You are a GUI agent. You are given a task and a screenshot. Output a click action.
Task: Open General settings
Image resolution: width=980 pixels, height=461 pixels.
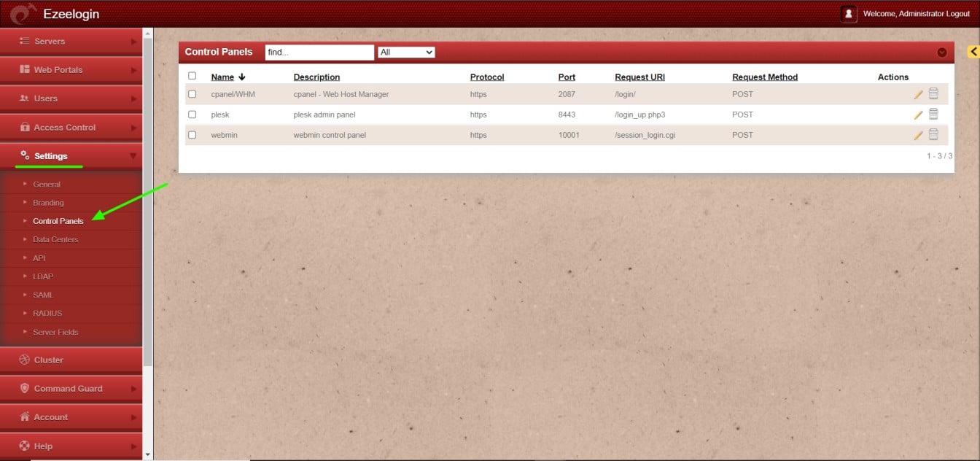[x=47, y=185]
